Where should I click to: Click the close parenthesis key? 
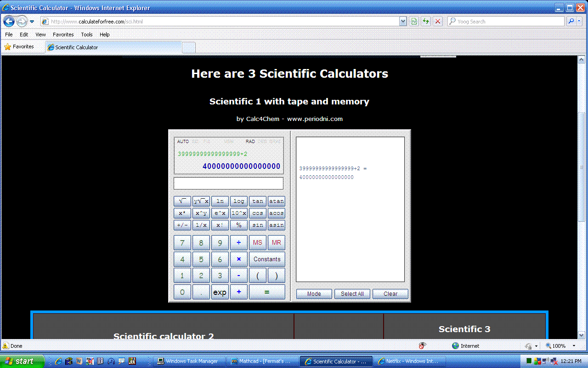click(277, 276)
